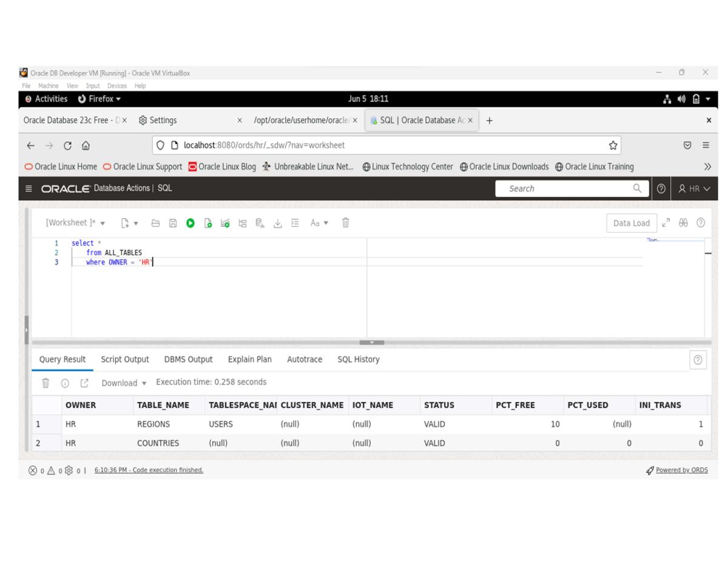This screenshot has height=562, width=728.
Task: Clear the worksheet using the trash icon
Action: coord(345,223)
